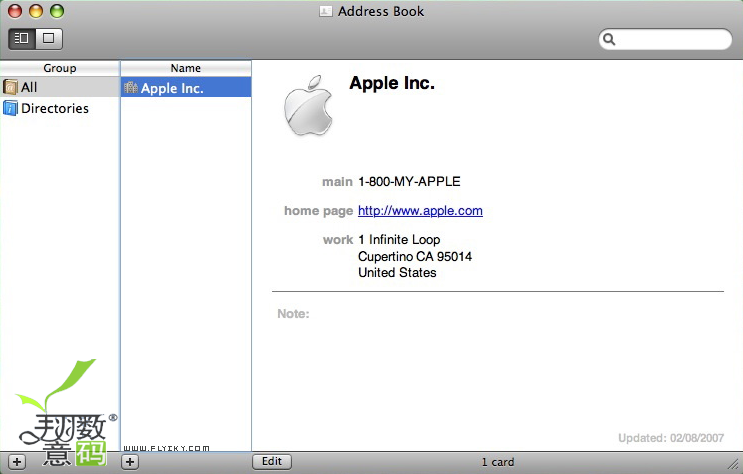Click the Note: field
743x474 pixels.
coord(293,314)
